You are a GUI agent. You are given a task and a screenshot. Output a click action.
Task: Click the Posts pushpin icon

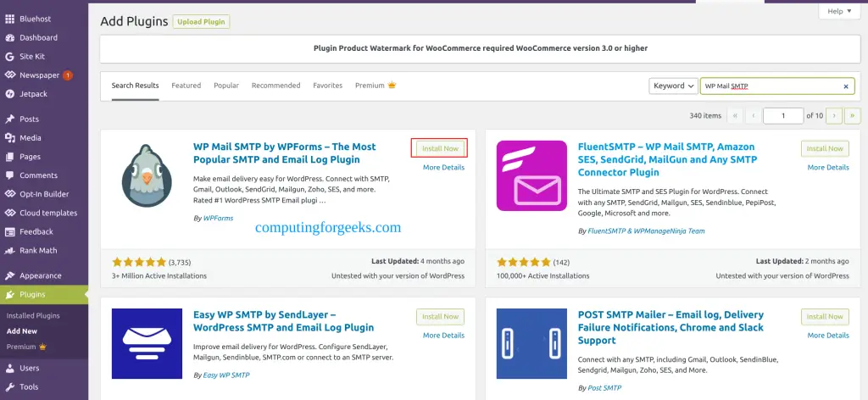(9, 119)
